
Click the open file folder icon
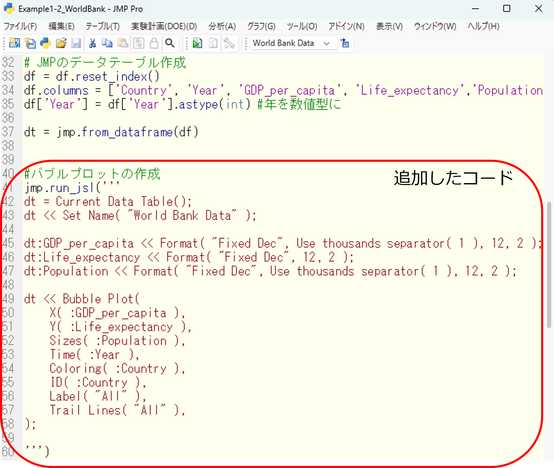[61, 43]
